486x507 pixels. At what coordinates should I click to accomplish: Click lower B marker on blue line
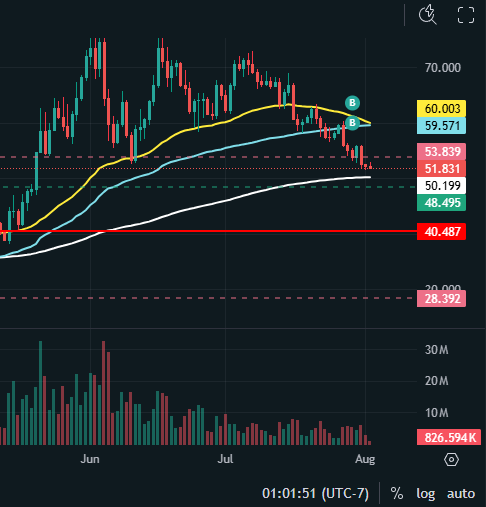point(352,123)
